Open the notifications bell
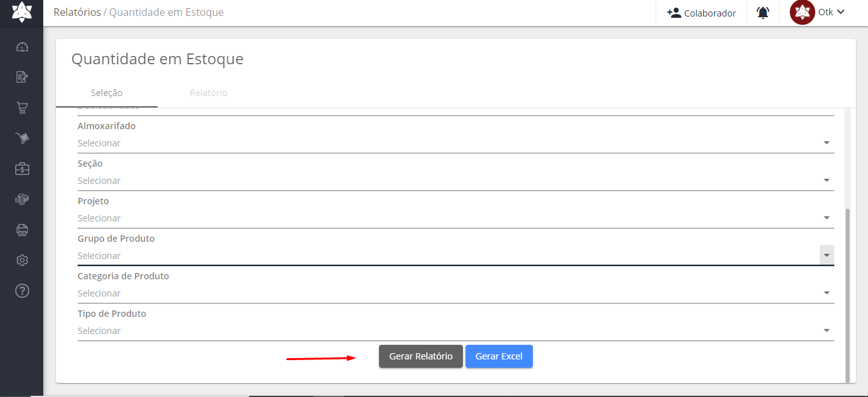The width and height of the screenshot is (868, 397). coord(763,13)
